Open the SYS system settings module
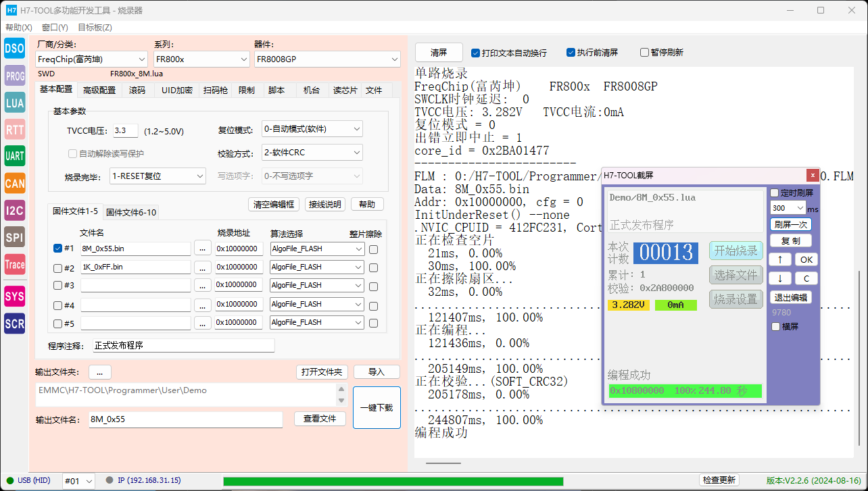Image resolution: width=868 pixels, height=491 pixels. click(14, 296)
